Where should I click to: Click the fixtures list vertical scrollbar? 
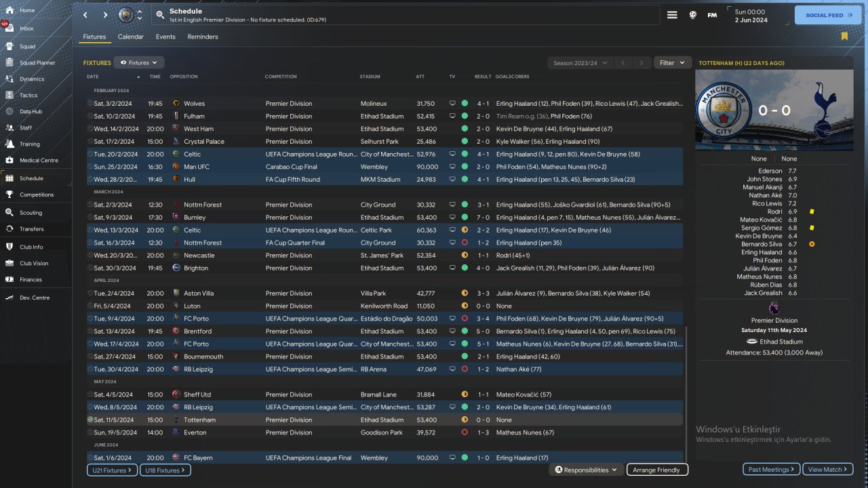687,393
